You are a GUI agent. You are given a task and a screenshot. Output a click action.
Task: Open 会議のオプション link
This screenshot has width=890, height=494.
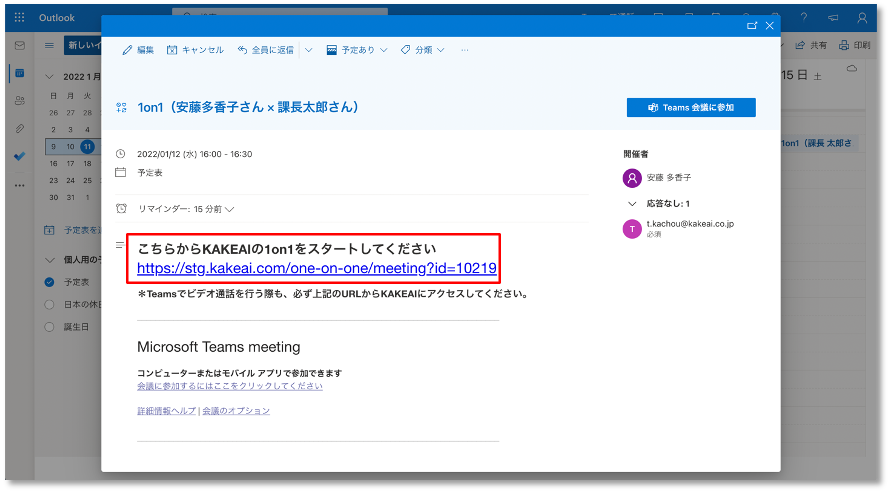(236, 411)
